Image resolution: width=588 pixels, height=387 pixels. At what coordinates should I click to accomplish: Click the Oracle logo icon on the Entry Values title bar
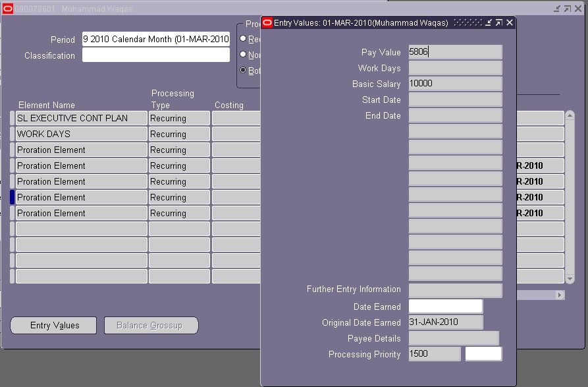point(267,22)
